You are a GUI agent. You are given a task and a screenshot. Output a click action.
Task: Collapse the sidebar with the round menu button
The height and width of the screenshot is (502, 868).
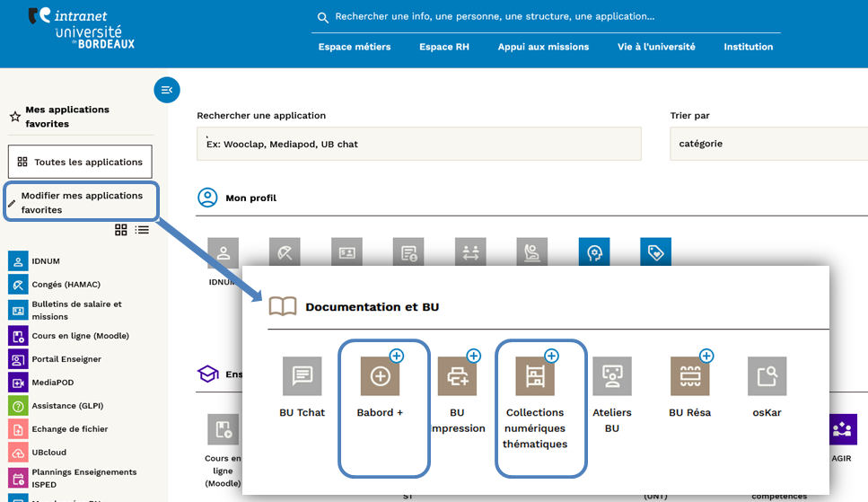pyautogui.click(x=167, y=90)
